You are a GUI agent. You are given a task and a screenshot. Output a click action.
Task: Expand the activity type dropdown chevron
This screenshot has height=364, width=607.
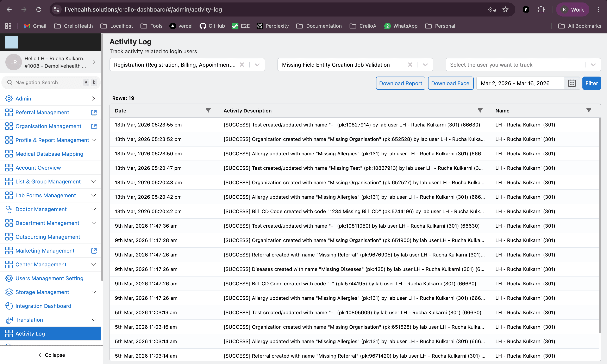(x=425, y=65)
